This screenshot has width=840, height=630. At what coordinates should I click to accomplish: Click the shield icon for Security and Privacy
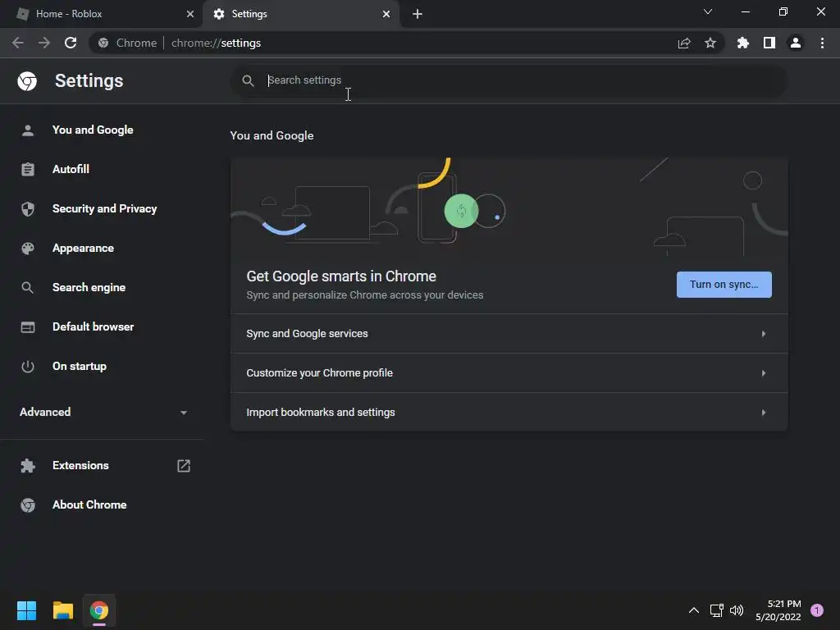point(28,209)
